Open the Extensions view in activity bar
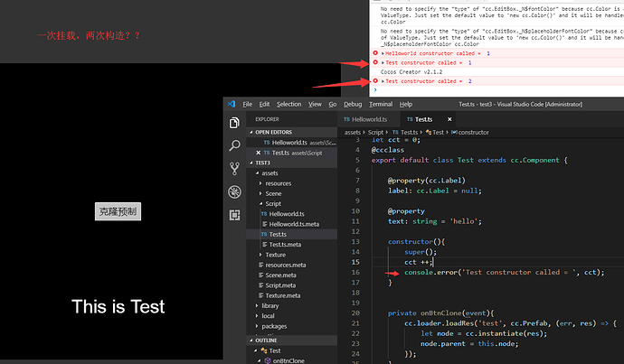624x364 pixels. [x=234, y=215]
